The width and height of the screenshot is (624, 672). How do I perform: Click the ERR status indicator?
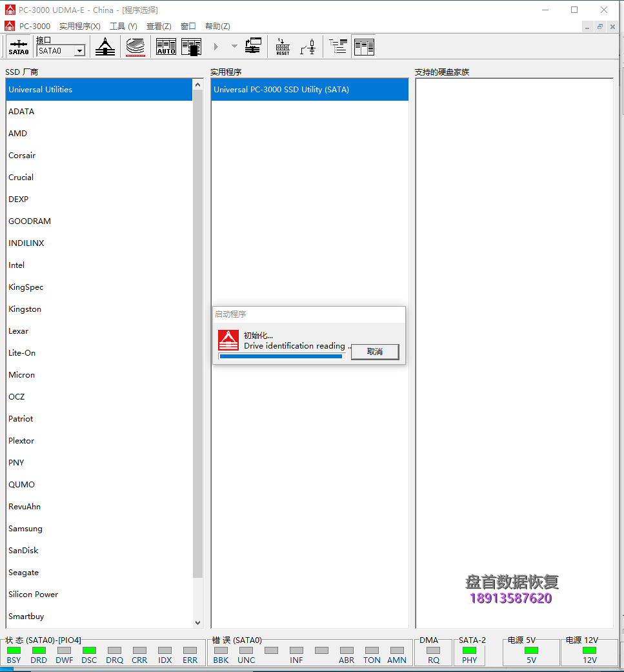pyautogui.click(x=190, y=651)
